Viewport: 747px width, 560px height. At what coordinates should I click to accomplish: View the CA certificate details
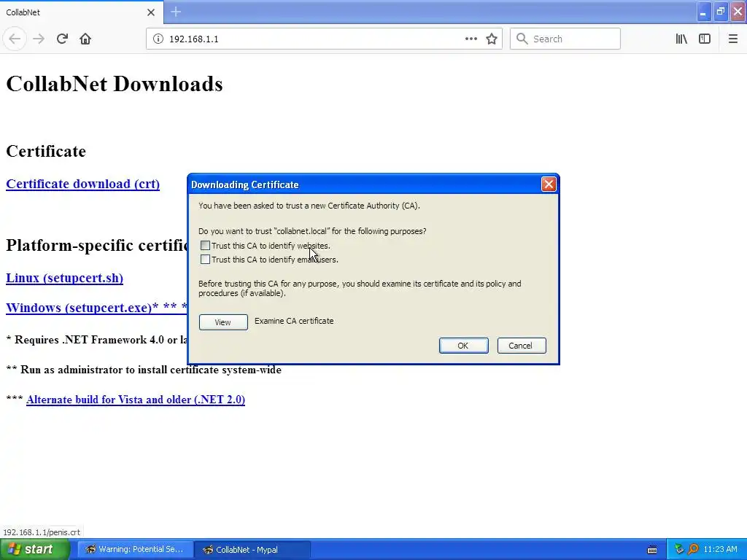223,322
